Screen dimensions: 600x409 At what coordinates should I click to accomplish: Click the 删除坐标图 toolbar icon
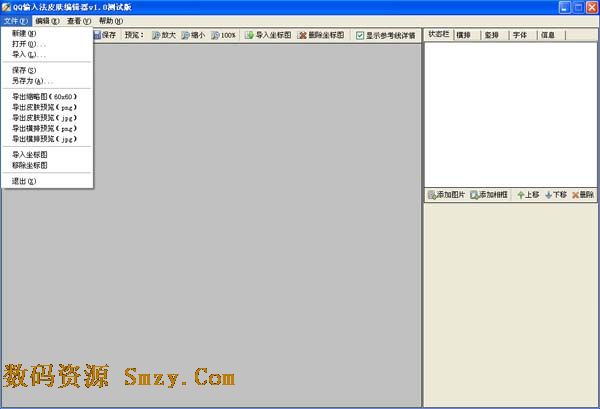coord(302,35)
